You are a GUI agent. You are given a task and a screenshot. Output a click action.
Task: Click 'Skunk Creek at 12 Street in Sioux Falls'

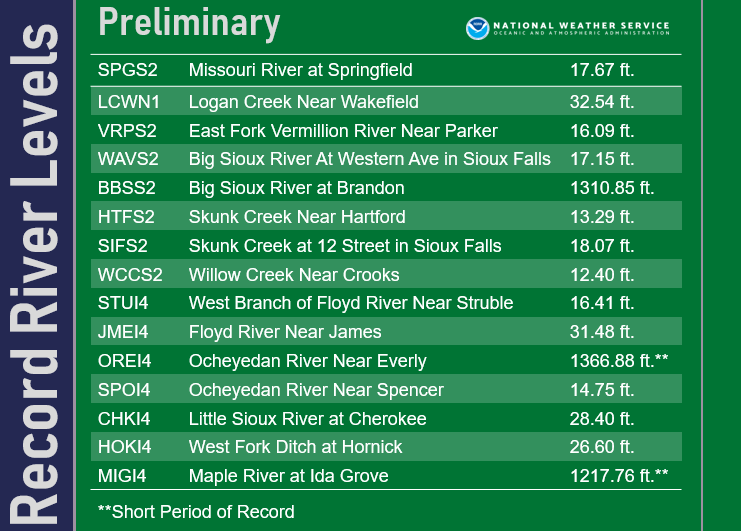point(345,246)
